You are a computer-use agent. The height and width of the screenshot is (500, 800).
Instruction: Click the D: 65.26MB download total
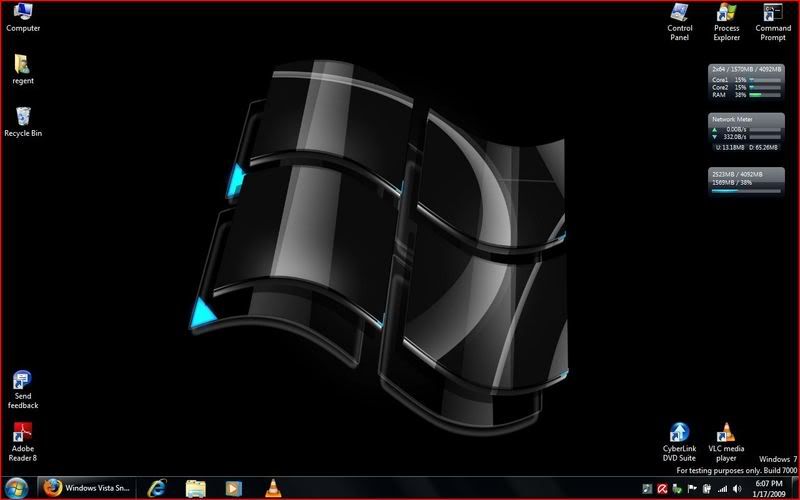click(763, 147)
